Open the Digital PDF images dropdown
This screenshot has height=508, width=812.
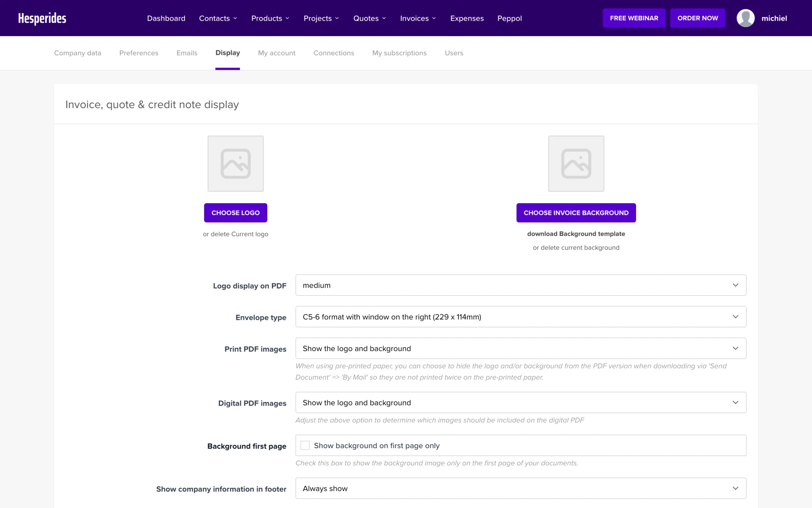(x=521, y=403)
